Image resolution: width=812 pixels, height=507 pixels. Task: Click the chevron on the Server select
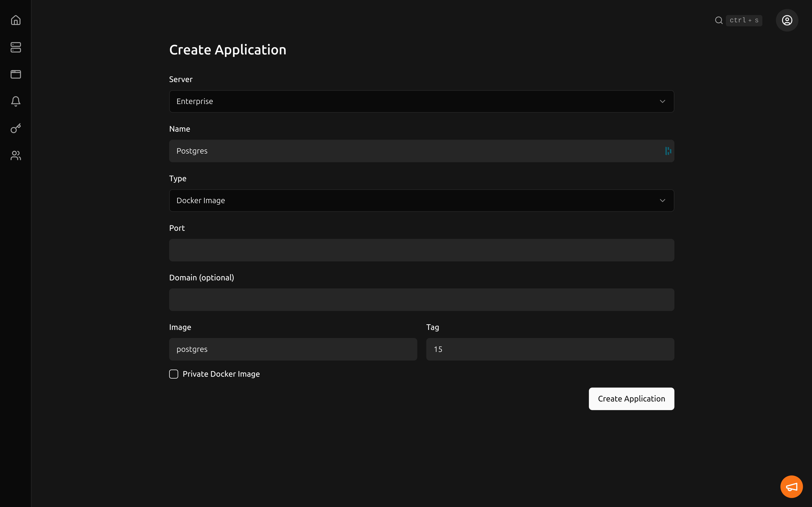662,101
